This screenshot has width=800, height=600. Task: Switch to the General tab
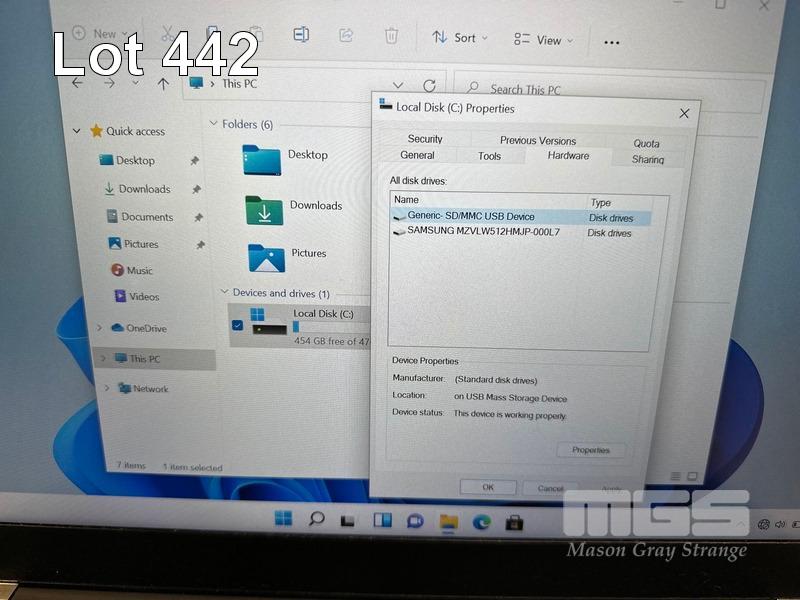417,155
